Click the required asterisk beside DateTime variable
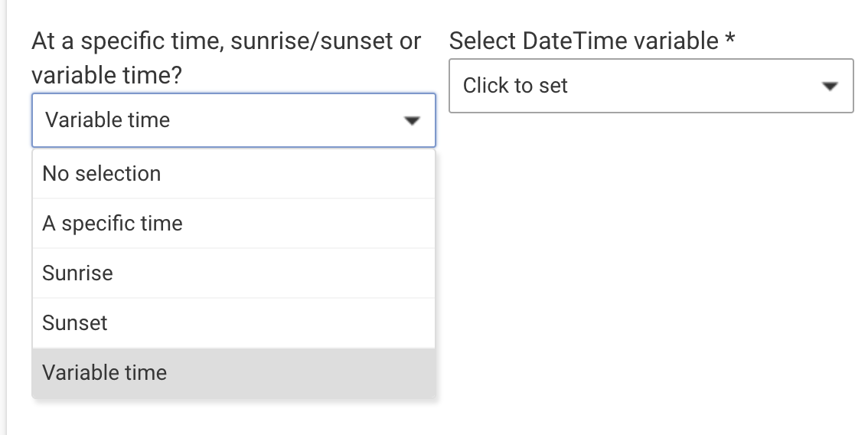 click(730, 40)
